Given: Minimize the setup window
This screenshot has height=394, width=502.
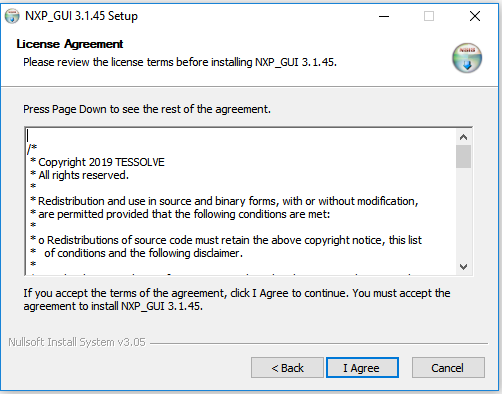Looking at the screenshot, I should click(384, 16).
